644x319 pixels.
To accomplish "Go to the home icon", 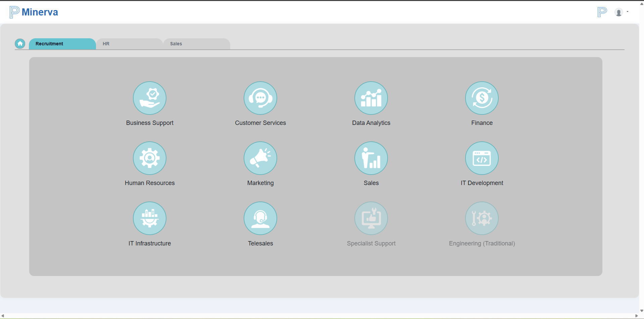I will point(20,44).
